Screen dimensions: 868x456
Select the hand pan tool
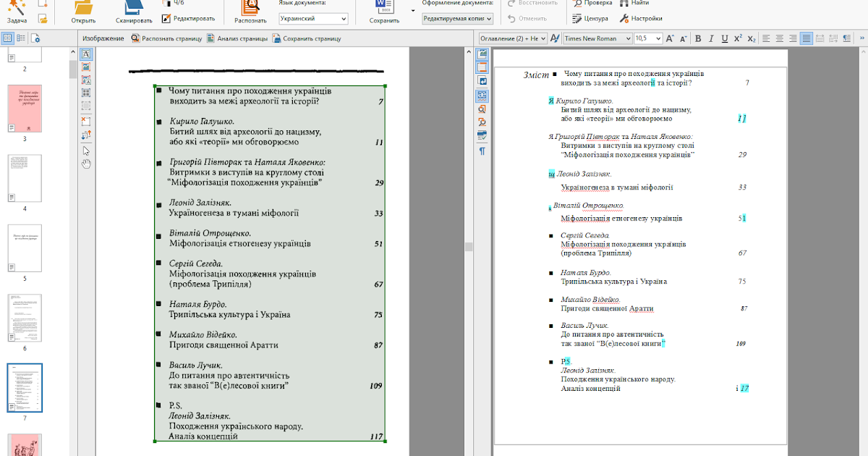click(x=86, y=164)
